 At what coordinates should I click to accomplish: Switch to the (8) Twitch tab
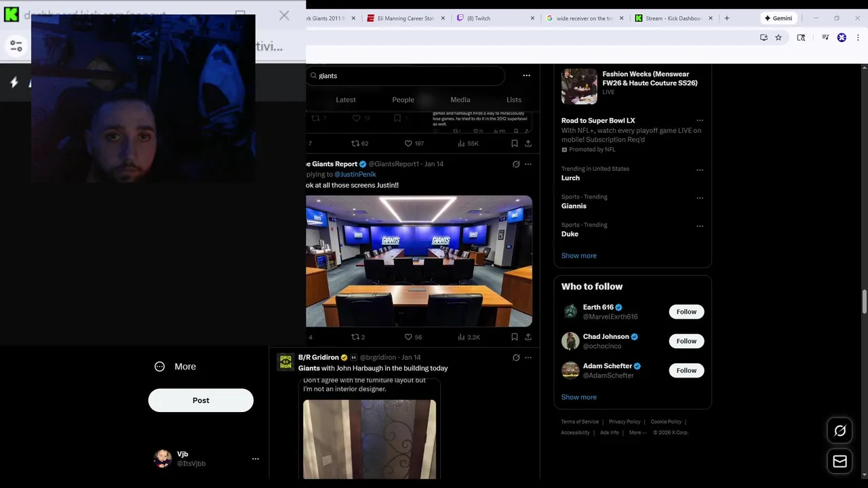tap(495, 18)
